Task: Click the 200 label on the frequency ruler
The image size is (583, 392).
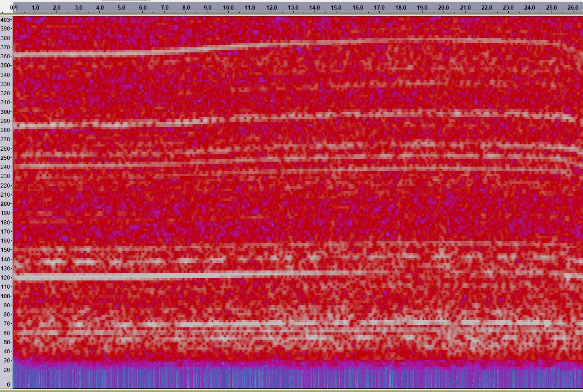Action: coord(6,204)
